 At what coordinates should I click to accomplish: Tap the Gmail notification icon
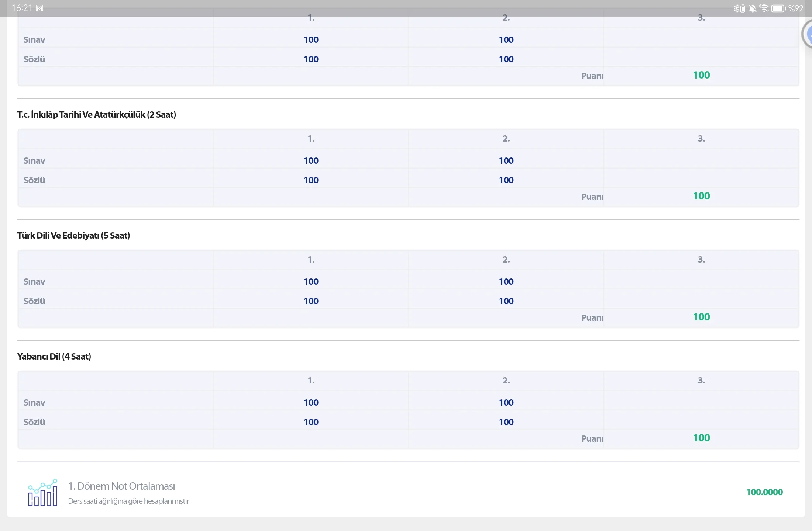tap(39, 8)
